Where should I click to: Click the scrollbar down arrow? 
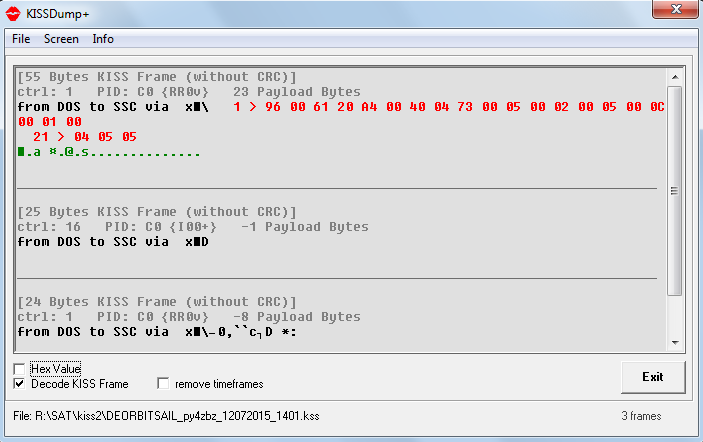pyautogui.click(x=675, y=343)
